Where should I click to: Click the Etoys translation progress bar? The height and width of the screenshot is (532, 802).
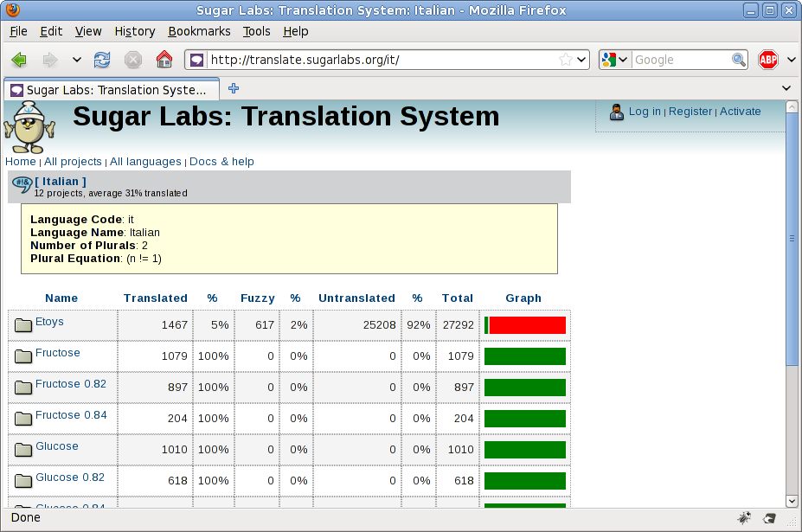click(524, 325)
